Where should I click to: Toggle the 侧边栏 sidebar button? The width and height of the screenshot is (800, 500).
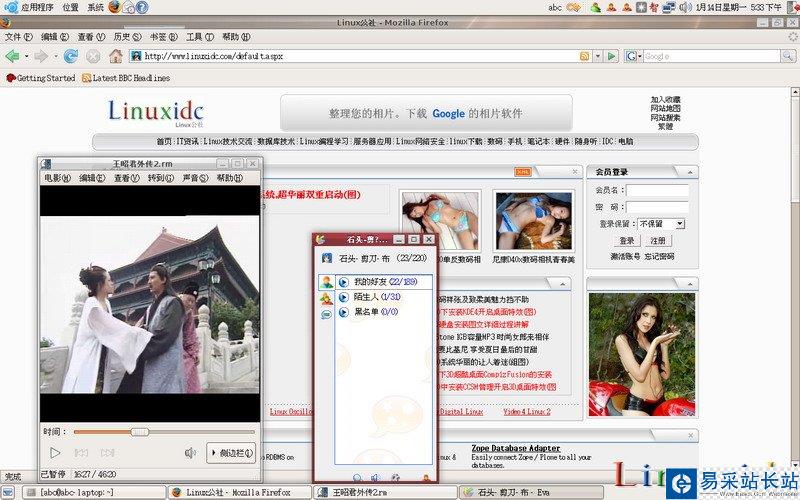[x=231, y=453]
